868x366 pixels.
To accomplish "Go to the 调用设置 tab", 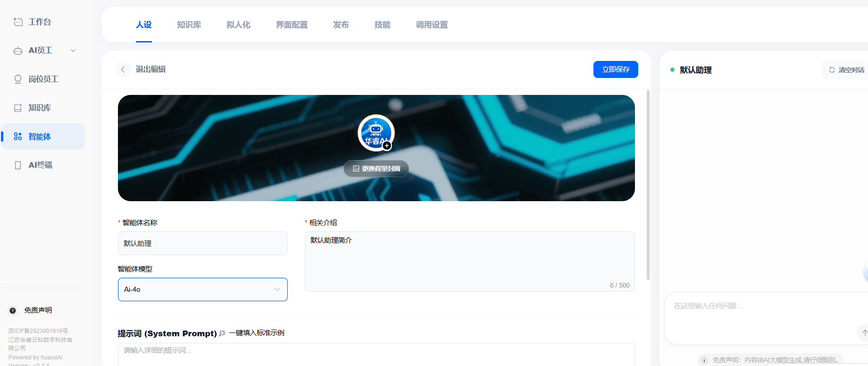I will pos(432,25).
